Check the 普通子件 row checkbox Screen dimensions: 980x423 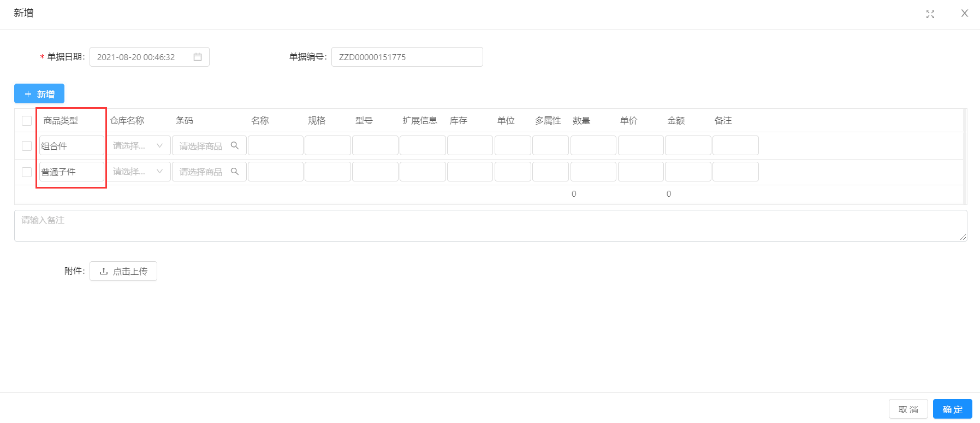click(27, 172)
